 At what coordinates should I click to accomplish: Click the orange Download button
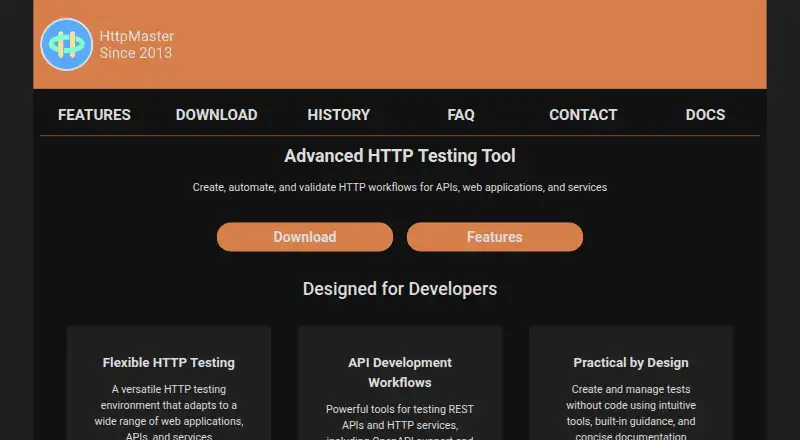coord(305,237)
